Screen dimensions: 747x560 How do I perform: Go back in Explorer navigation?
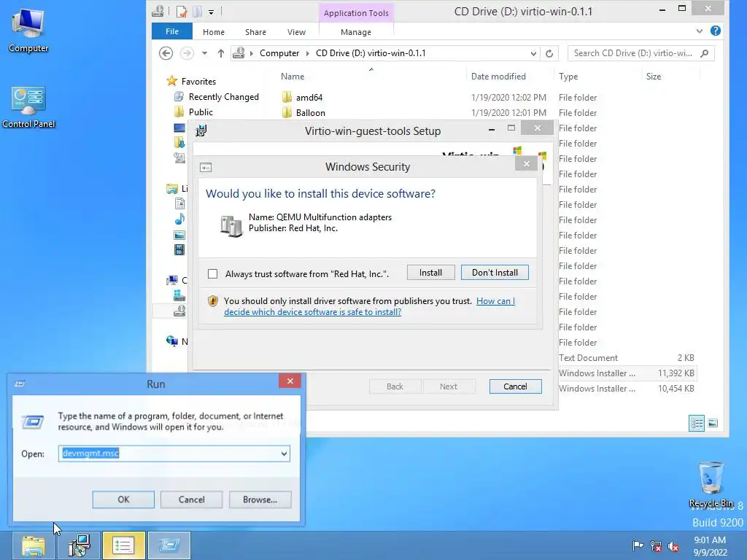pos(166,53)
